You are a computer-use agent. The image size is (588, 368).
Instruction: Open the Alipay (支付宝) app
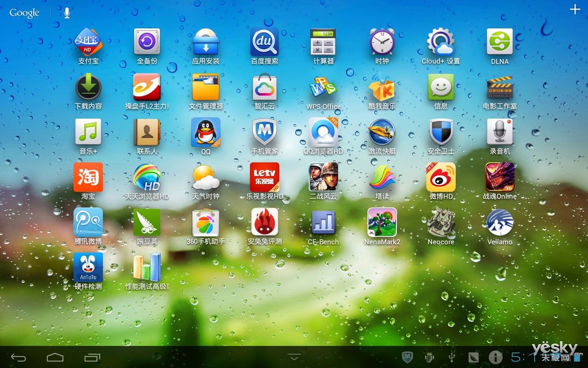pos(88,42)
